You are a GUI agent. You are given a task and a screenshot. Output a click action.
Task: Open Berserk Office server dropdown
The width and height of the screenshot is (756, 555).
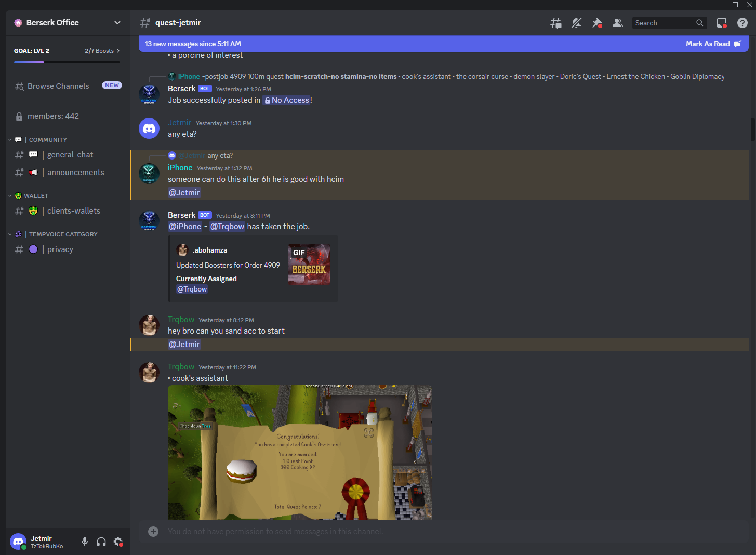[x=117, y=23]
